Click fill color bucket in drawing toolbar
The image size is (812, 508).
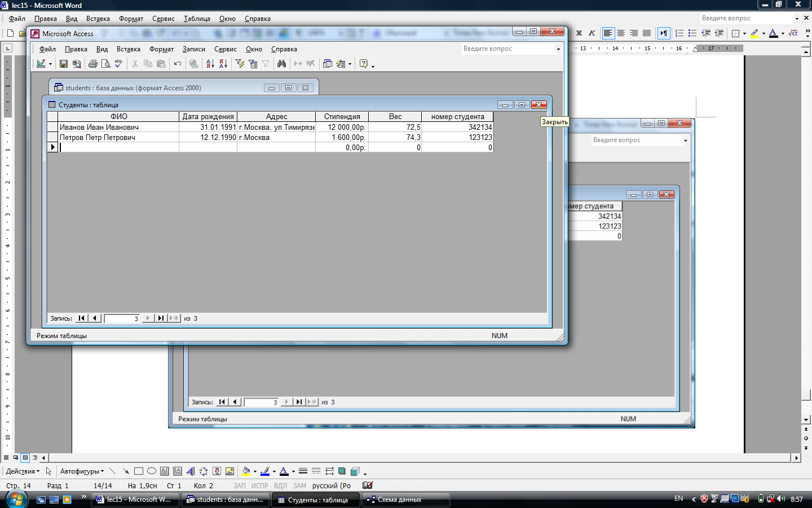coord(246,471)
